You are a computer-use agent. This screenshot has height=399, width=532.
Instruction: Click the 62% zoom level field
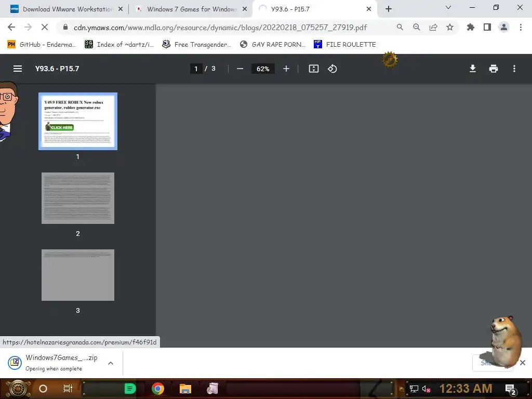(x=263, y=69)
